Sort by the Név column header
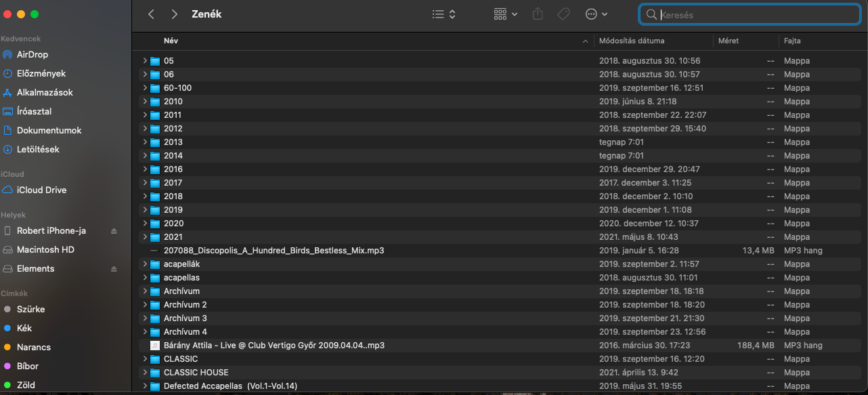This screenshot has height=395, width=868. click(171, 41)
